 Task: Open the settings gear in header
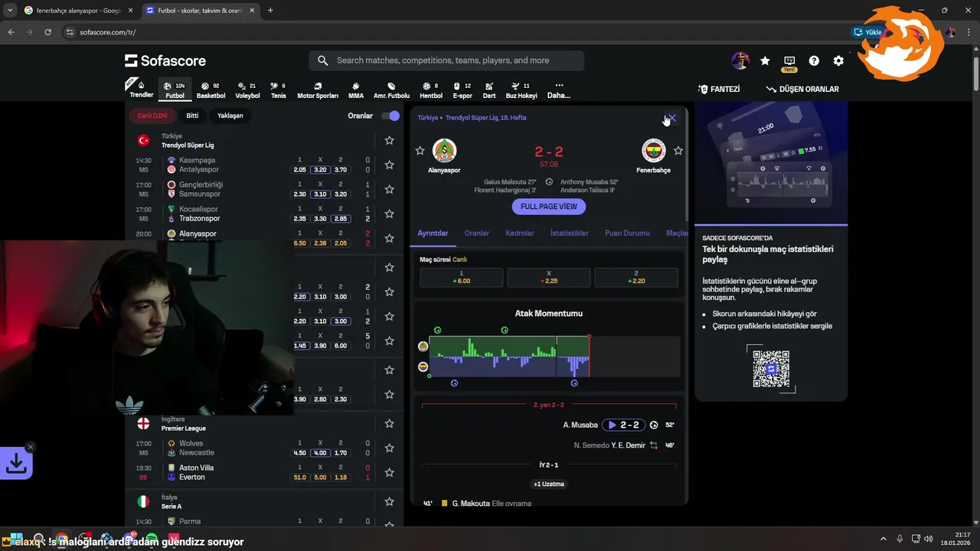tap(838, 60)
